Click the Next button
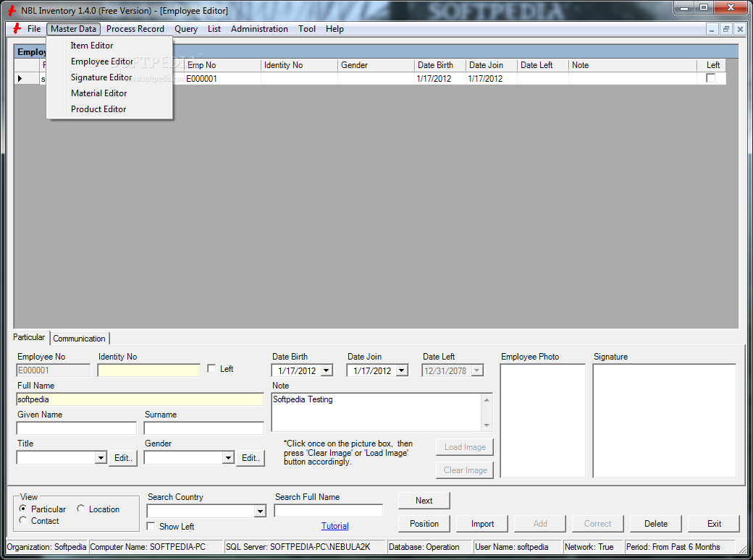This screenshot has width=753, height=560. [x=424, y=501]
